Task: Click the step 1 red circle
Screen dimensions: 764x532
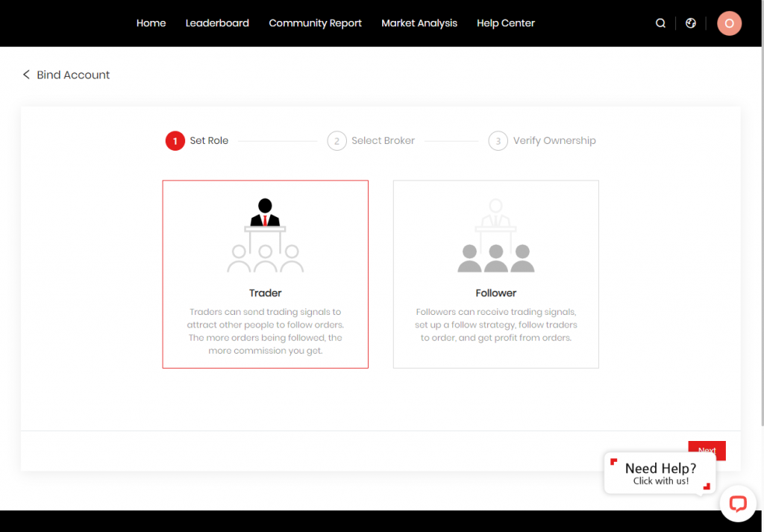Action: [x=175, y=140]
